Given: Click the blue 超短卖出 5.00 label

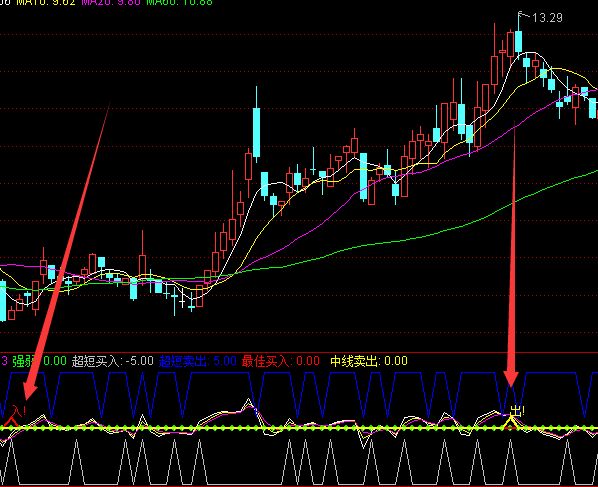Looking at the screenshot, I should click(x=198, y=361).
